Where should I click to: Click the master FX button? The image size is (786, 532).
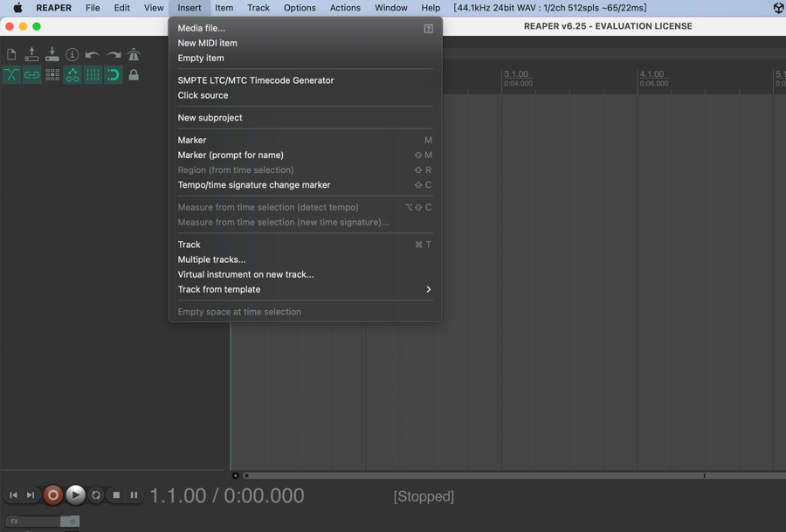31,522
